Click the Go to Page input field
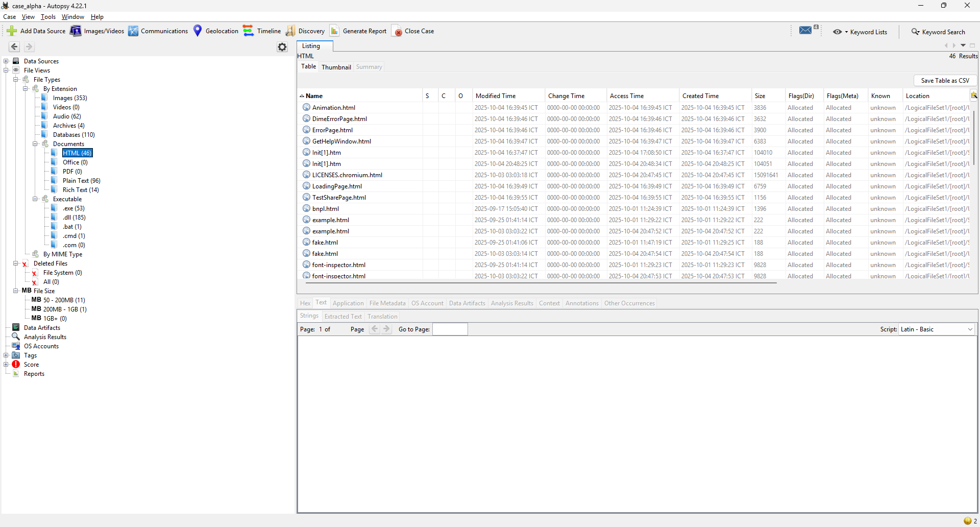980x527 pixels. click(x=450, y=329)
